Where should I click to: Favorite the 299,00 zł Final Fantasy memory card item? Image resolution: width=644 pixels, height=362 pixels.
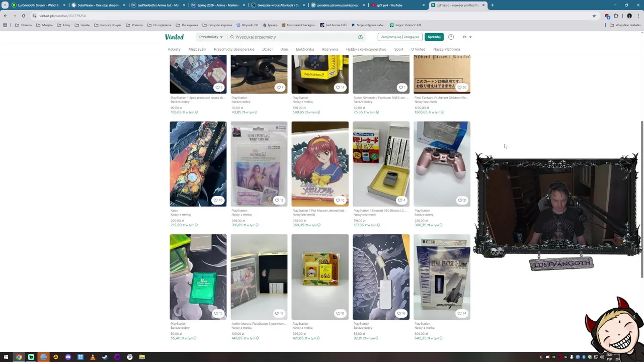[x=279, y=200]
